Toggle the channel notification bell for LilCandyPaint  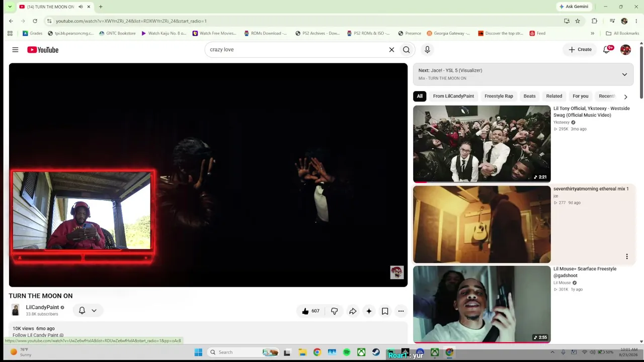pos(82,311)
